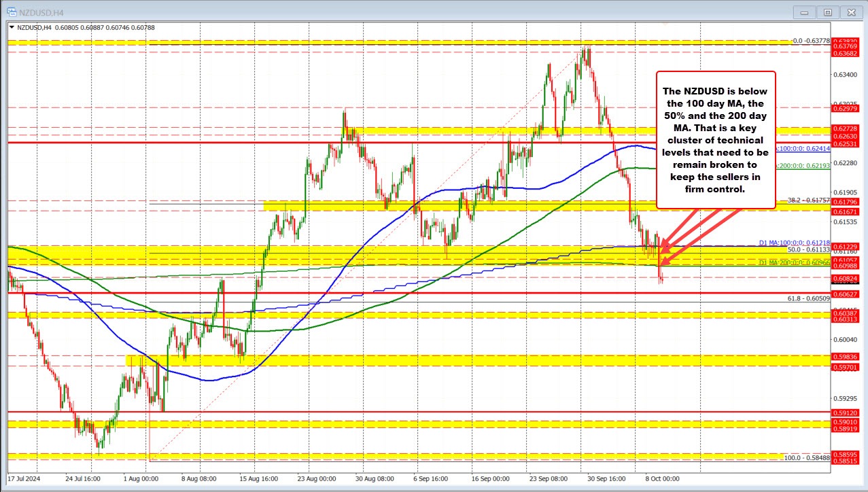Click the 100:0:0: 0.62414 moving average label

pos(803,147)
